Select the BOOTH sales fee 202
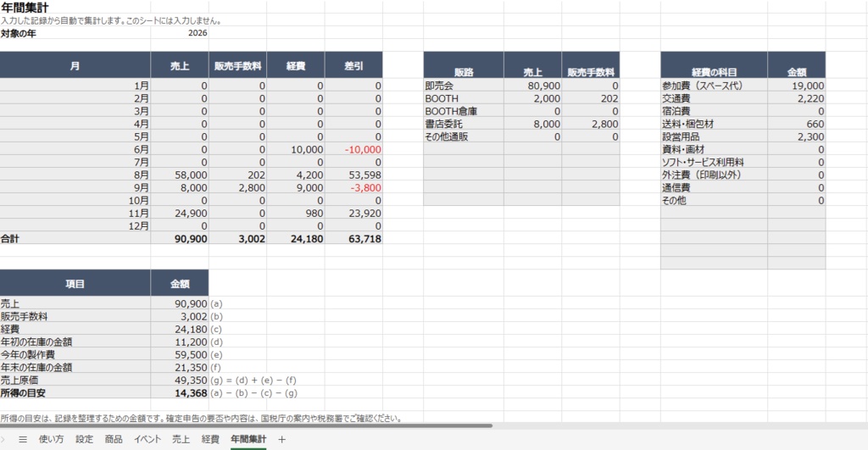This screenshot has height=450, width=868. [x=591, y=98]
